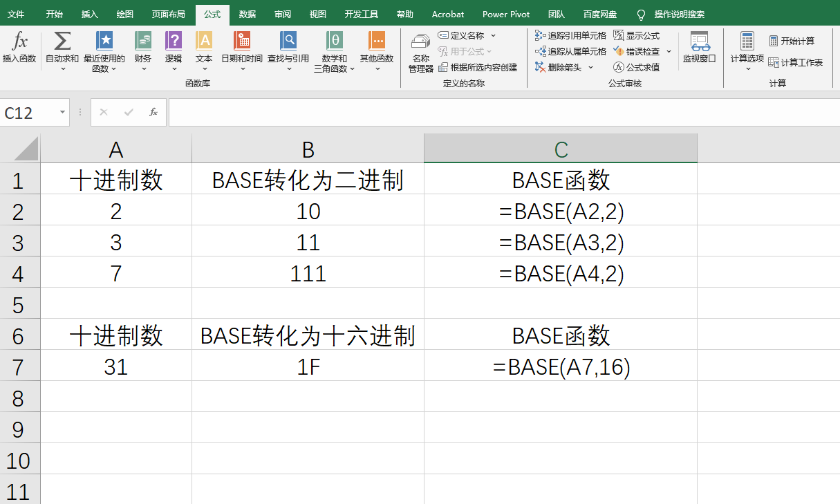Switch to the Acrobat tab
The image size is (840, 504).
[x=448, y=14]
